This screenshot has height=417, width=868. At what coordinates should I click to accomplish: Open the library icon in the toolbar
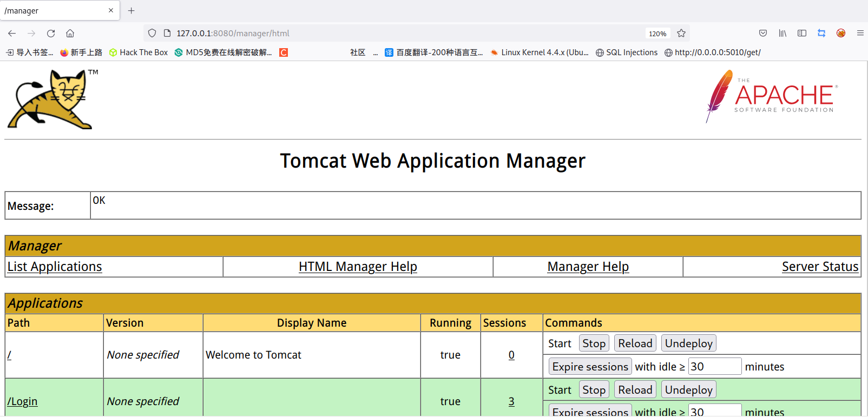(x=782, y=34)
